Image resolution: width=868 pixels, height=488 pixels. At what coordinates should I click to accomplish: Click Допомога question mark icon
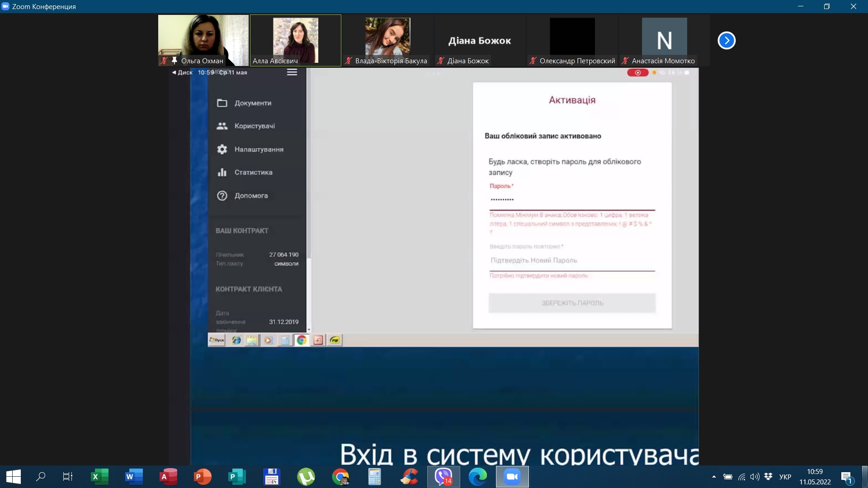pos(222,196)
